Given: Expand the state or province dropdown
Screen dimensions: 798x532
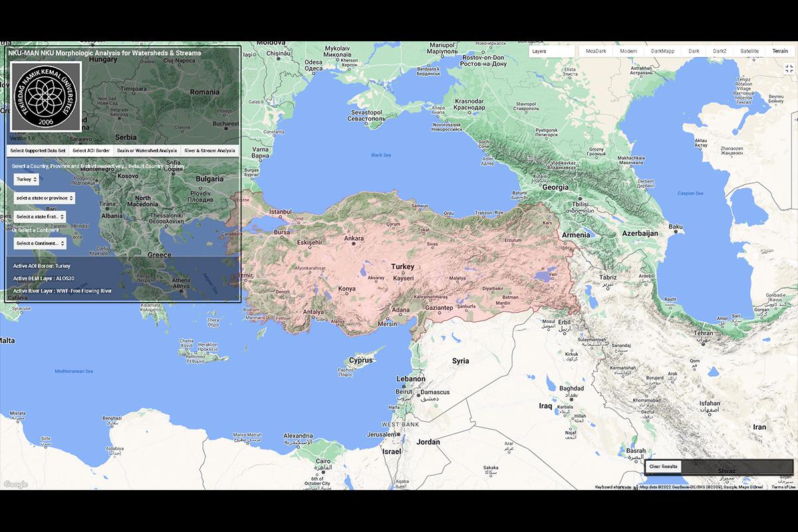Looking at the screenshot, I should (x=45, y=198).
